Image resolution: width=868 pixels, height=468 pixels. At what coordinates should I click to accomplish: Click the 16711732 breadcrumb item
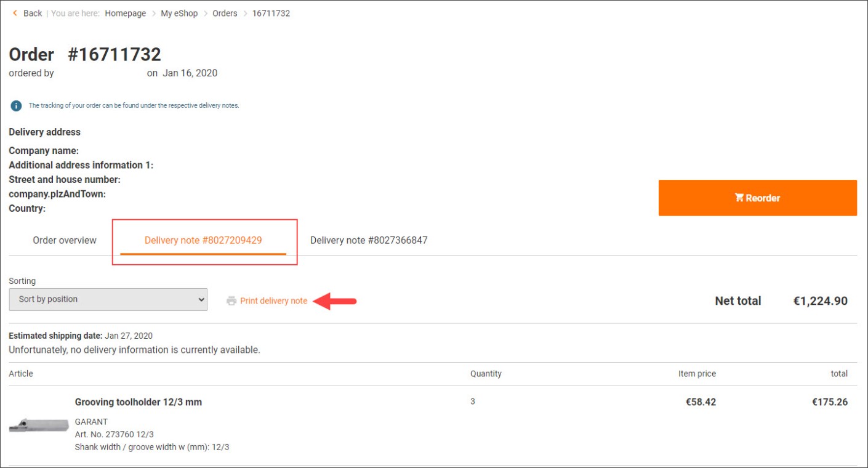tap(271, 13)
